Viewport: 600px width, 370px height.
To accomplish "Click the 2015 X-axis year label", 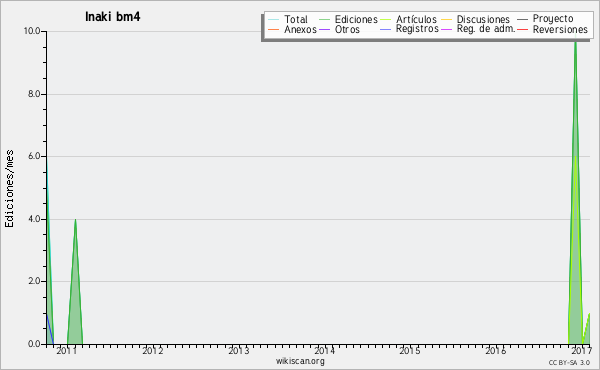I will coord(410,350).
